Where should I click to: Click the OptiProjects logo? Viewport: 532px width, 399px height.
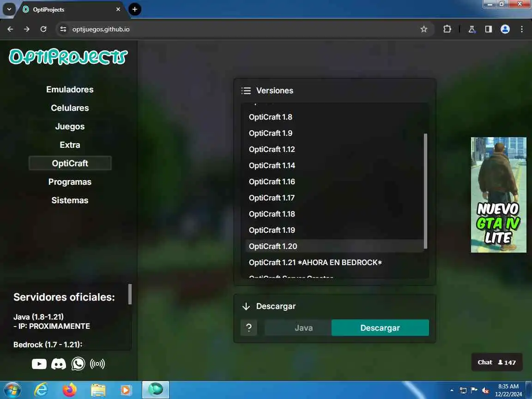pyautogui.click(x=68, y=57)
